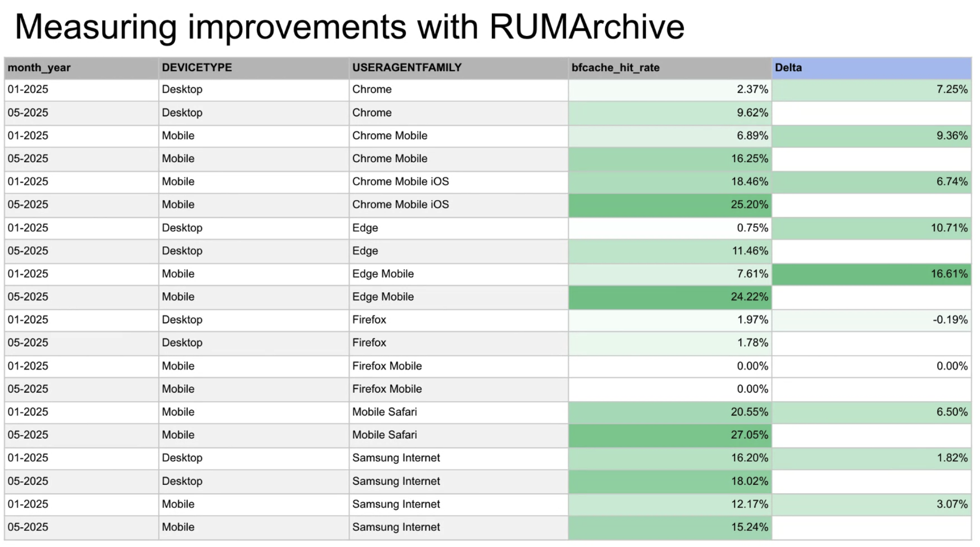980x547 pixels.
Task: Click the 15.24% hit rate cell
Action: pos(670,527)
